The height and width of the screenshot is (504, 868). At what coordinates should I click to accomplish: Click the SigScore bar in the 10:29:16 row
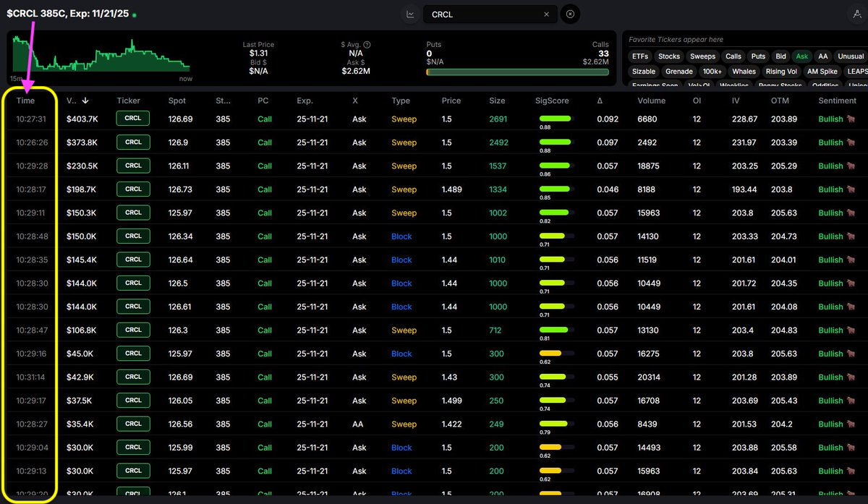pyautogui.click(x=556, y=354)
